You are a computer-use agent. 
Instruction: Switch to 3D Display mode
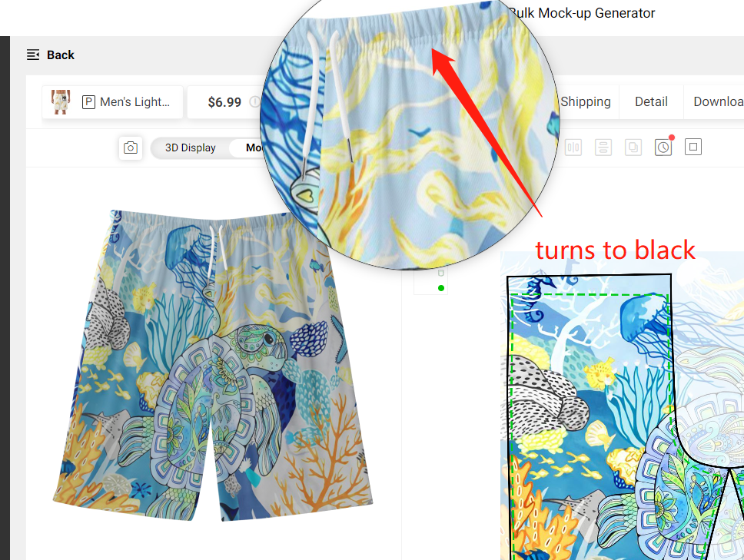(191, 147)
